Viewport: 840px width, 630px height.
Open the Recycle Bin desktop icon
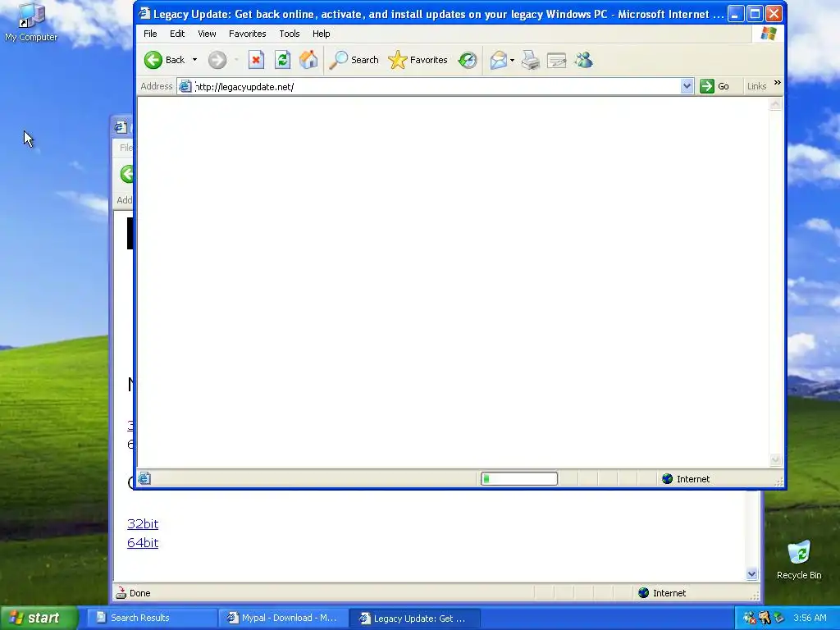(799, 559)
